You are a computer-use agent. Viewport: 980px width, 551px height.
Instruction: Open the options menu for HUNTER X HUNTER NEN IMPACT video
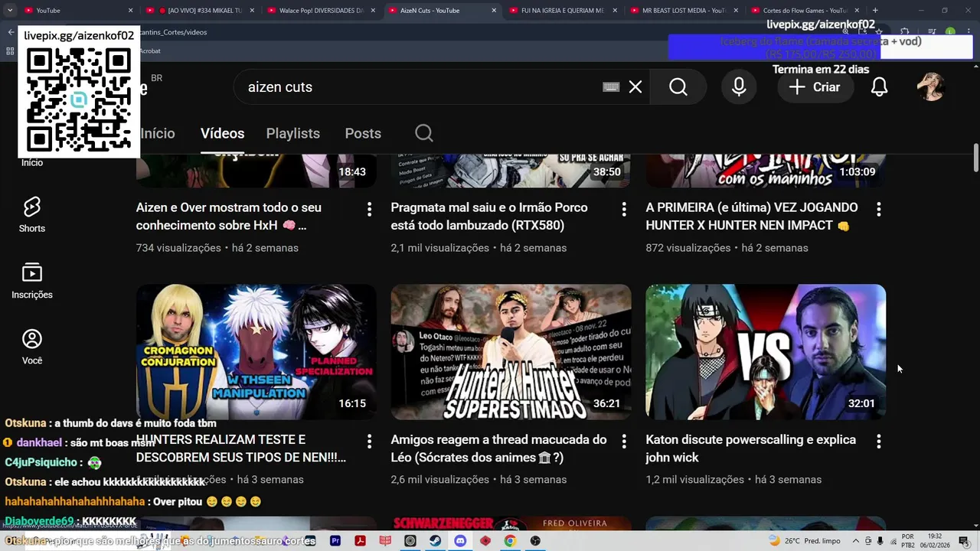pos(879,209)
